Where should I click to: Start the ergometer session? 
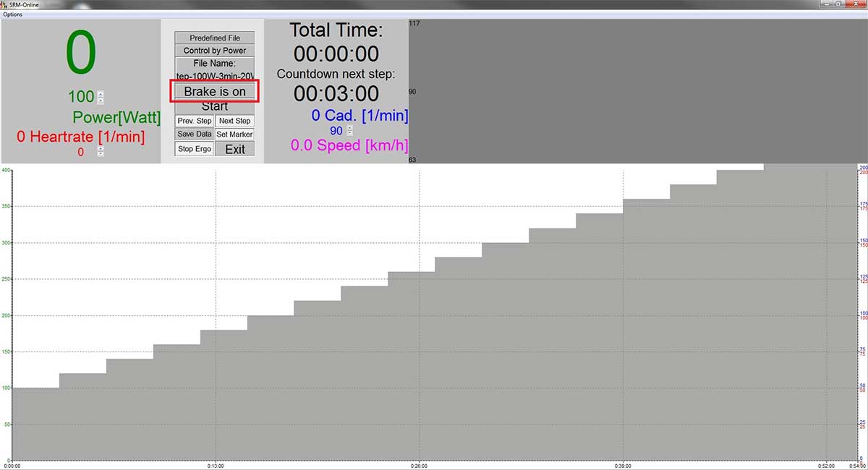click(215, 106)
